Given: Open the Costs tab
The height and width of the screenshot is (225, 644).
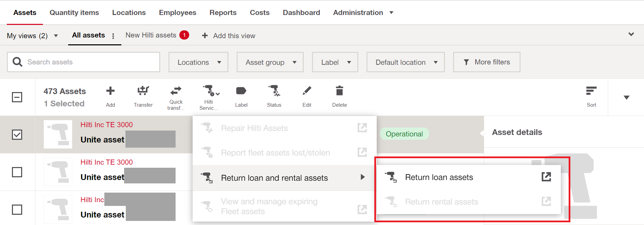Looking at the screenshot, I should 260,13.
